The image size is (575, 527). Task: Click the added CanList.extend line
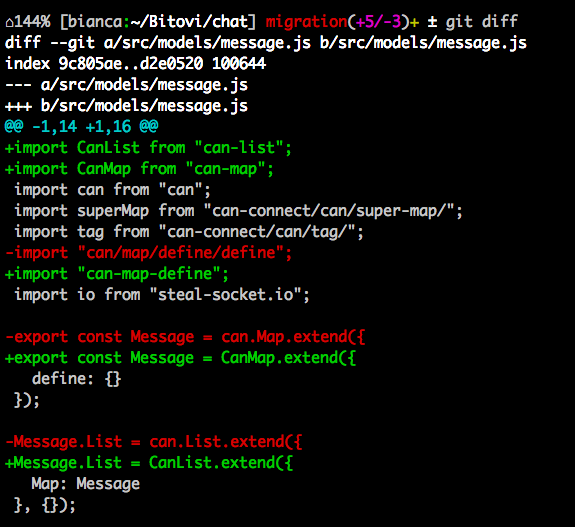tap(149, 462)
